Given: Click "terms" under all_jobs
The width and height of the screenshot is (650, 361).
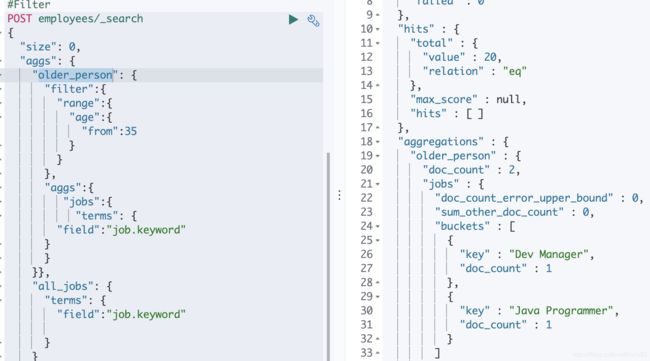Looking at the screenshot, I should click(75, 300).
